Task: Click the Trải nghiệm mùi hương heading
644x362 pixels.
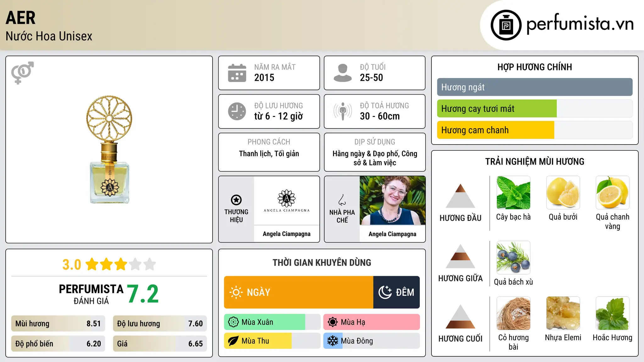Action: pyautogui.click(x=535, y=162)
